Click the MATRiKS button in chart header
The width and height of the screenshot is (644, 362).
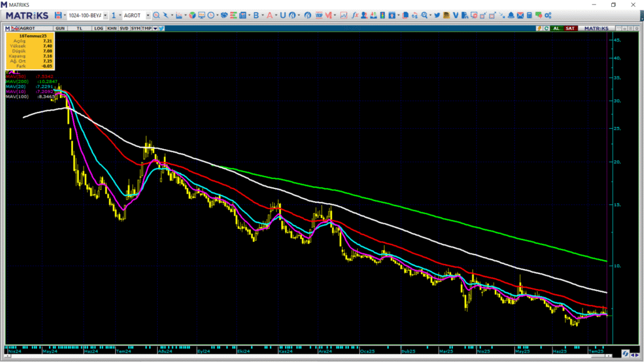(596, 28)
